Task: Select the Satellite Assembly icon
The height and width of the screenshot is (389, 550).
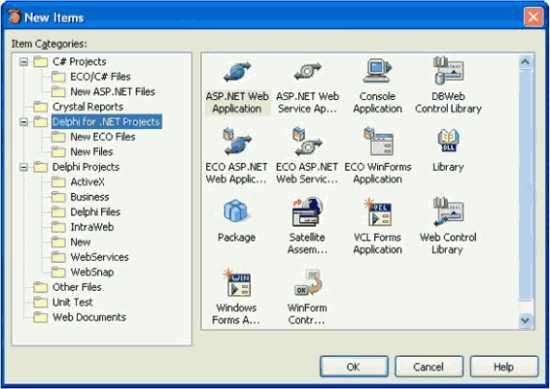Action: click(307, 212)
